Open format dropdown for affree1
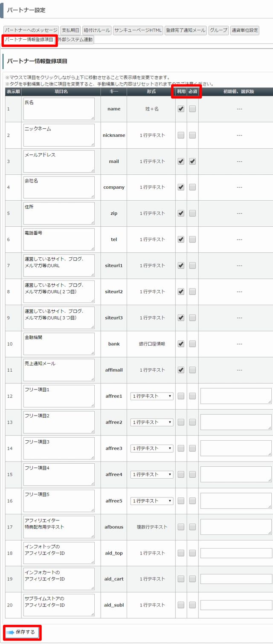273x644 pixels. 152,396
